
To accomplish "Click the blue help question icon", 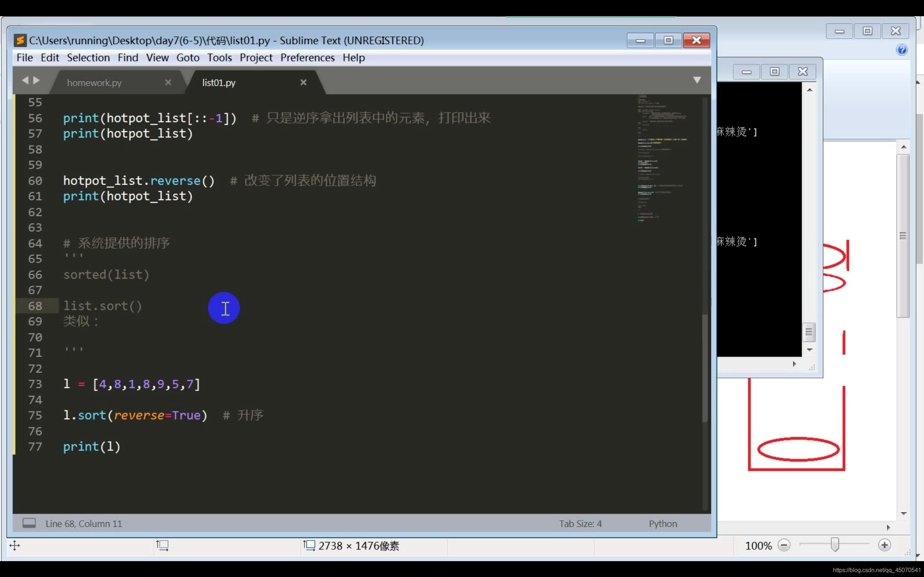I will (x=902, y=50).
